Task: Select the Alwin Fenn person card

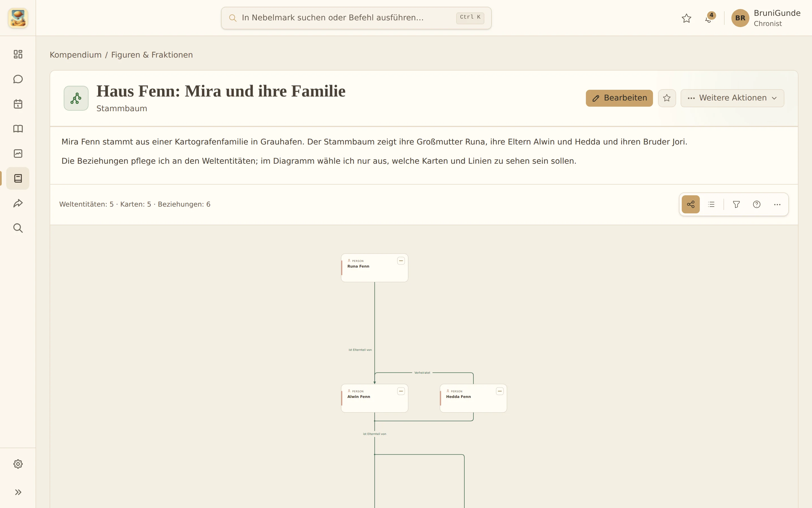Action: coord(374,398)
